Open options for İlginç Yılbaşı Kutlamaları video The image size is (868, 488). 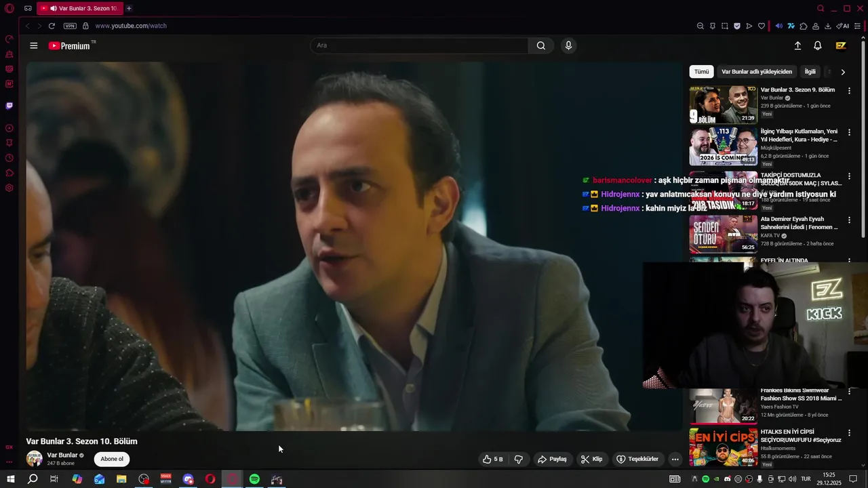(x=849, y=132)
